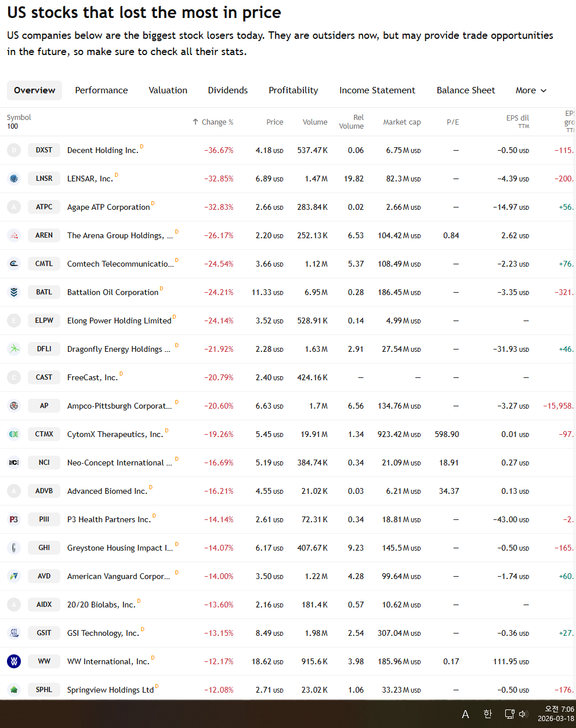
Task: Sort by the EPS dil TTM header
Action: [x=517, y=122]
